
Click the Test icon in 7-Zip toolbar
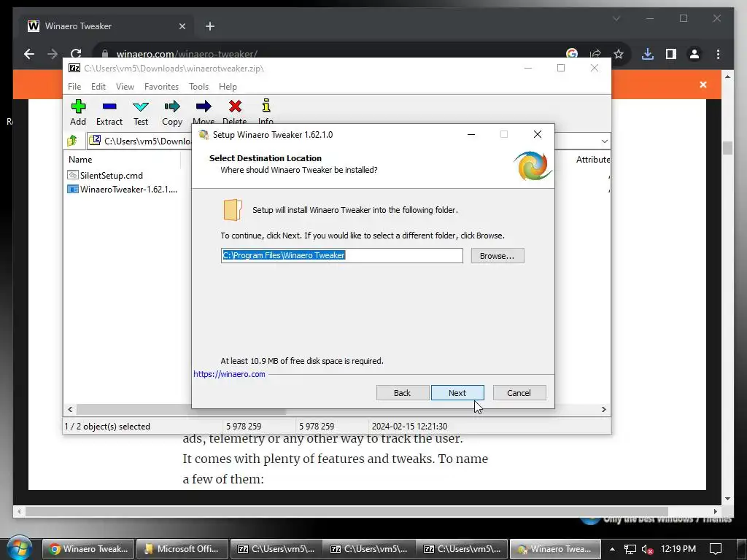pyautogui.click(x=141, y=106)
